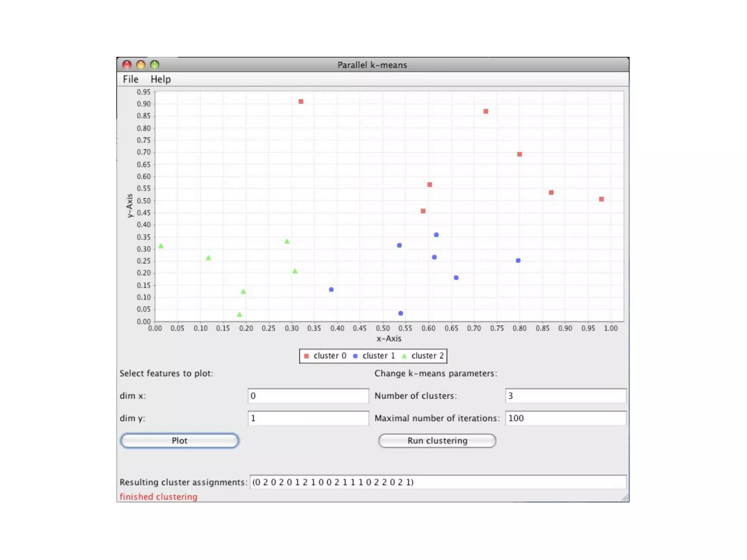The width and height of the screenshot is (747, 560).
Task: Click the green zoom window button
Action: [155, 65]
